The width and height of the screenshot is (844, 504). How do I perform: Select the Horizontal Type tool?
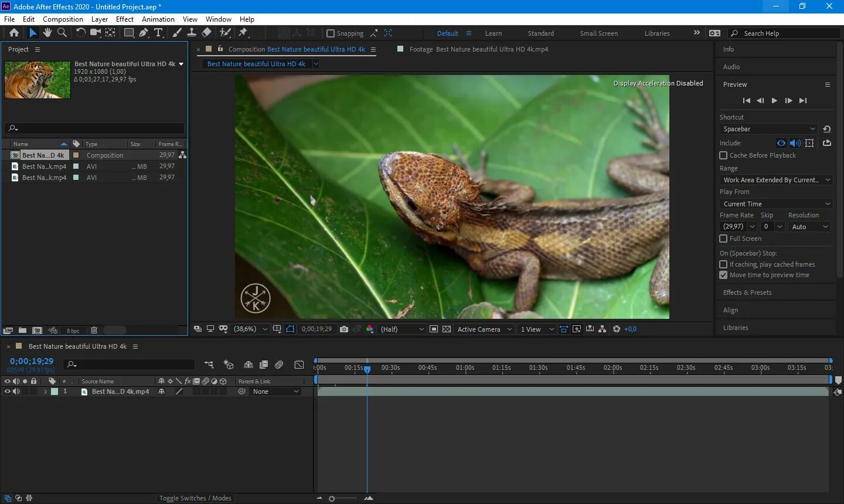point(158,33)
